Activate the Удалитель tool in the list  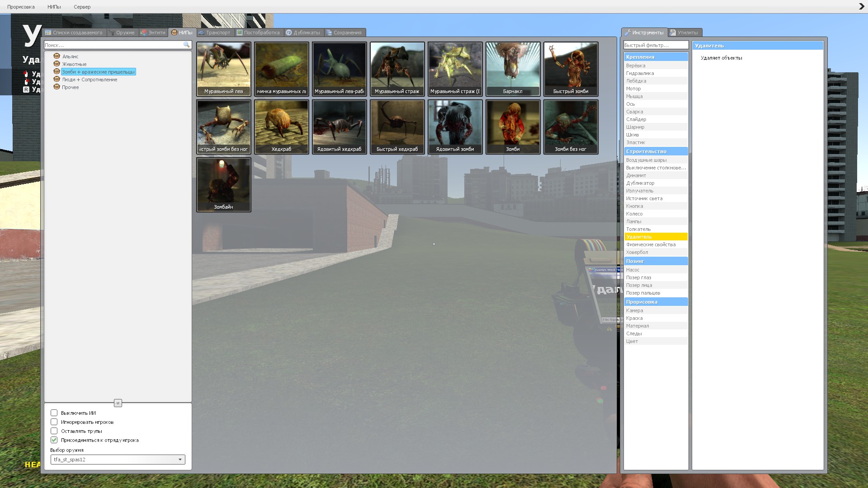(x=656, y=237)
